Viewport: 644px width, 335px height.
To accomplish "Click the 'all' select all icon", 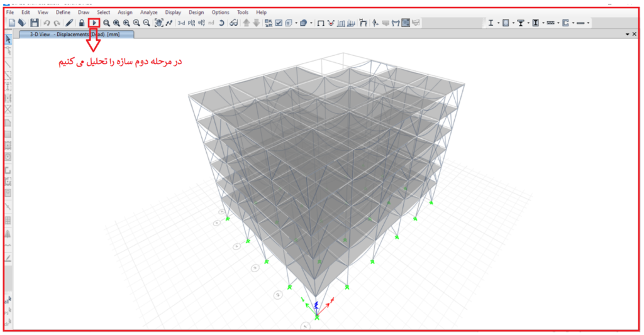I will tap(8, 300).
